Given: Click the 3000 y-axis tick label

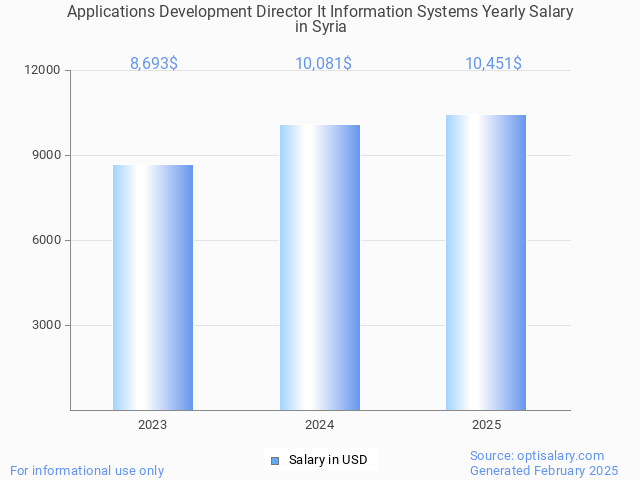Looking at the screenshot, I should [x=47, y=326].
